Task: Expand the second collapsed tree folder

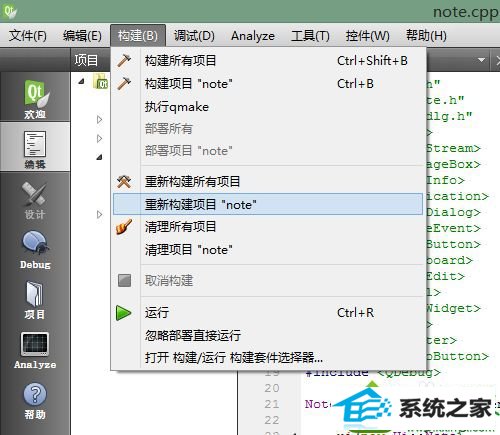Action: point(99,138)
